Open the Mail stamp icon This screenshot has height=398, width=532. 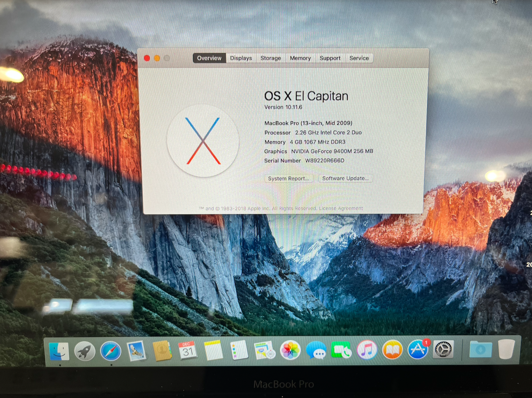click(136, 351)
